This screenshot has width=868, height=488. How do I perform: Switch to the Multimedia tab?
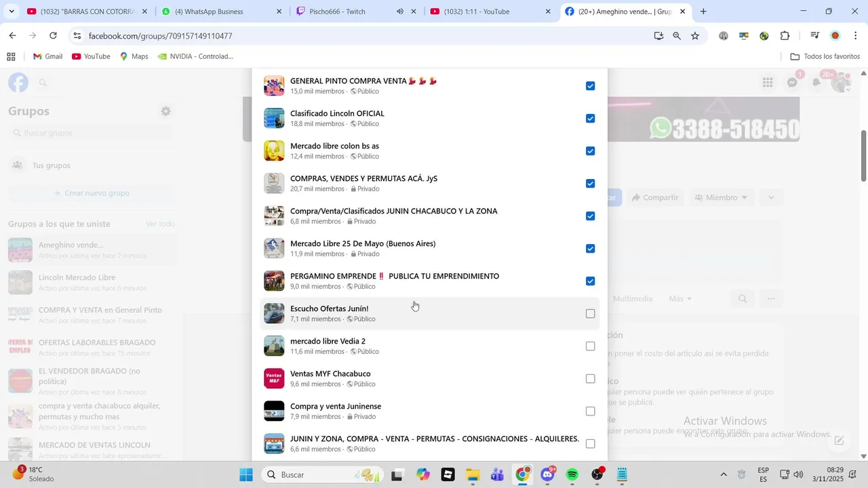click(632, 299)
